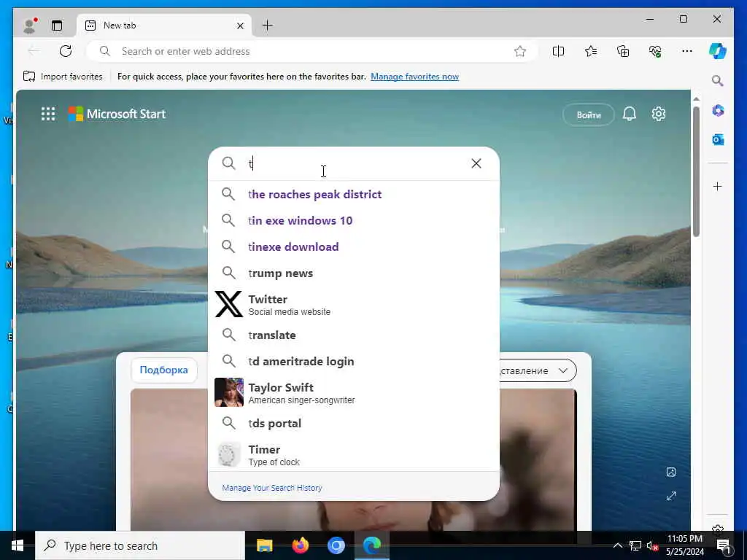The image size is (747, 560).
Task: Select suggestion 'tinexe download'
Action: click(x=354, y=246)
